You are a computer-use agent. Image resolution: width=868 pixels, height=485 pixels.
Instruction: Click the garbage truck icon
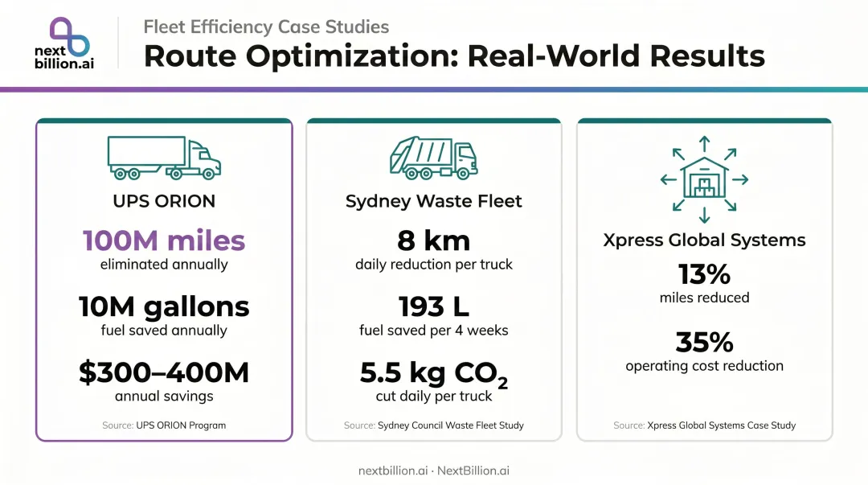click(x=433, y=158)
